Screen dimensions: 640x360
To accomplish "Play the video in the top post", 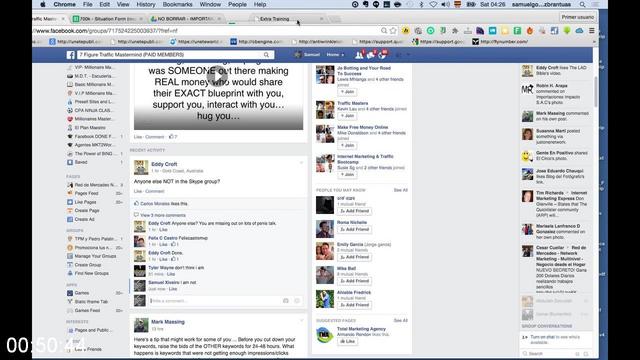I will (217, 76).
